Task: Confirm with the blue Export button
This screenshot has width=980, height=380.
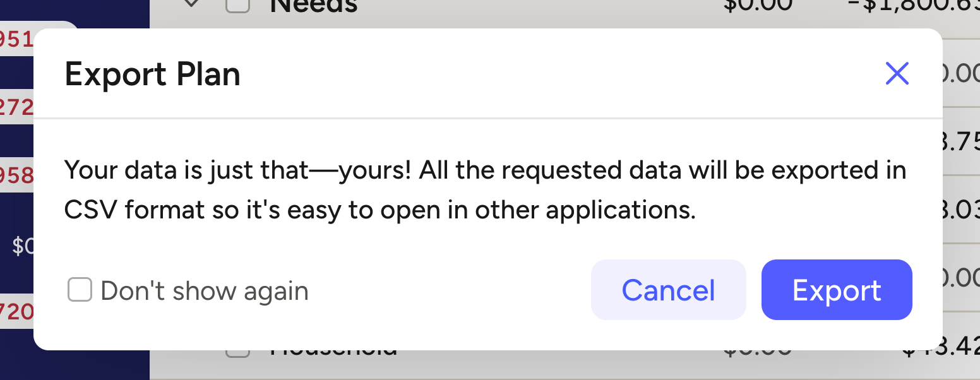Action: point(837,290)
